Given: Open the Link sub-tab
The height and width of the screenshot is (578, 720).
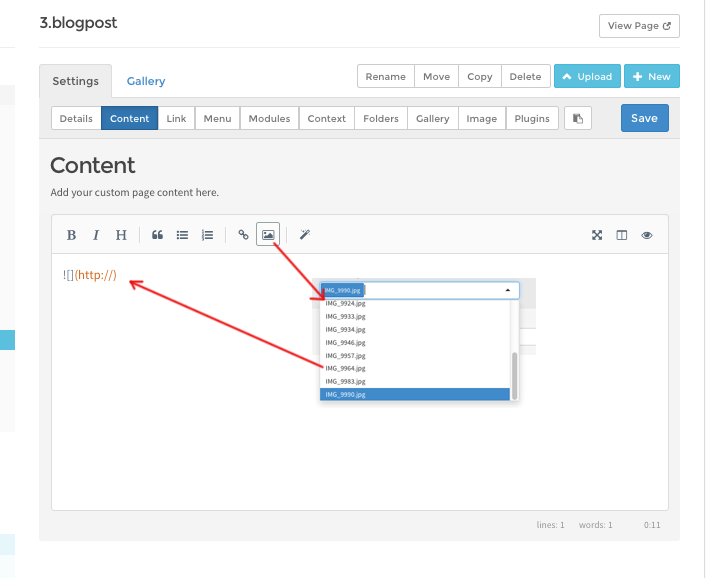Looking at the screenshot, I should tap(176, 118).
